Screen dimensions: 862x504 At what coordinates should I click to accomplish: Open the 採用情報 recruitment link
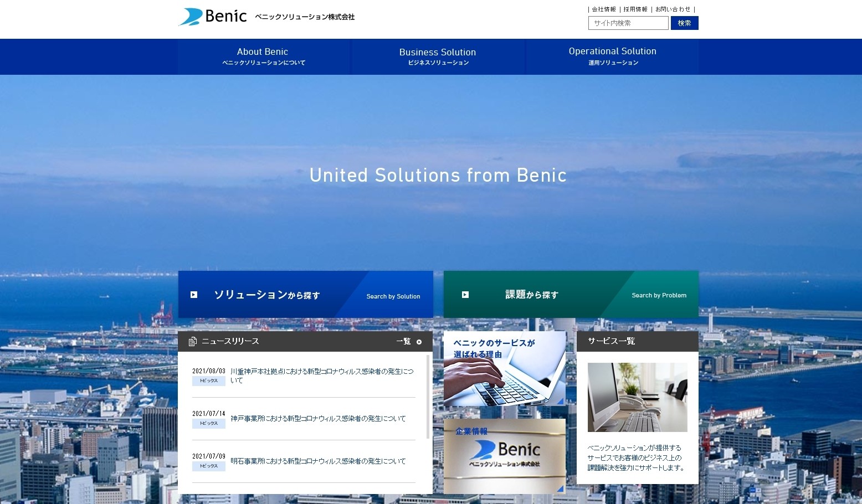(x=635, y=9)
